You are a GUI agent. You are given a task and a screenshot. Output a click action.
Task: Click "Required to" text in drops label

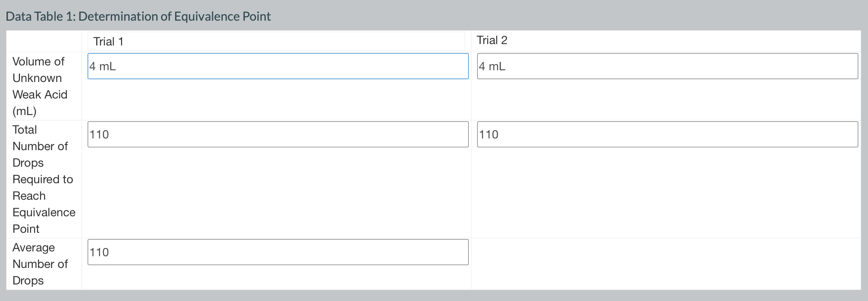[43, 179]
